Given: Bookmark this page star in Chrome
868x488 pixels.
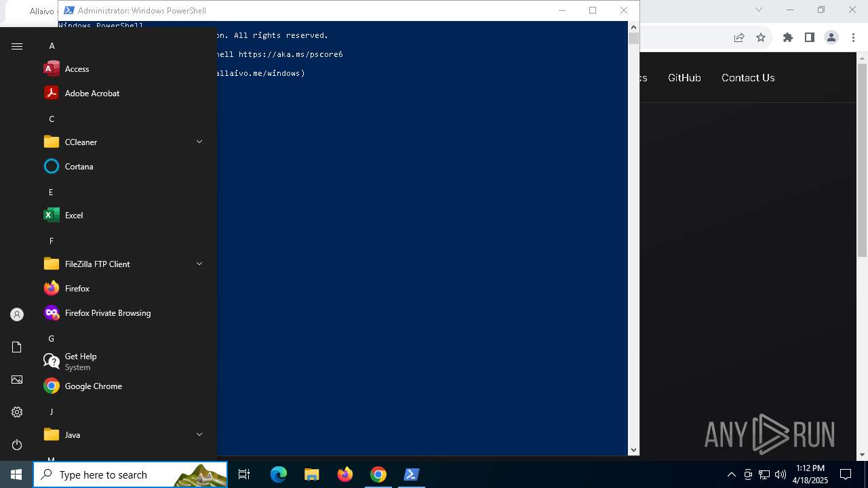Looking at the screenshot, I should 761,38.
